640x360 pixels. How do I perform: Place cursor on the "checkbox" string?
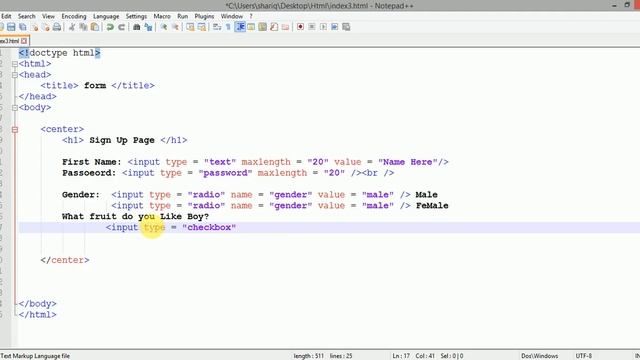[x=209, y=227]
